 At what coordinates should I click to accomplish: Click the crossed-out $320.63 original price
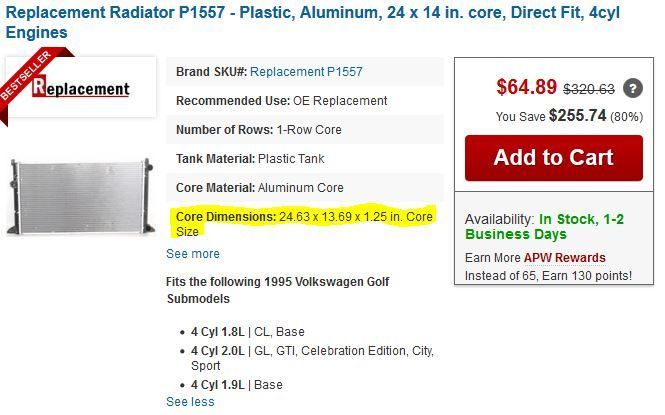[x=590, y=88]
